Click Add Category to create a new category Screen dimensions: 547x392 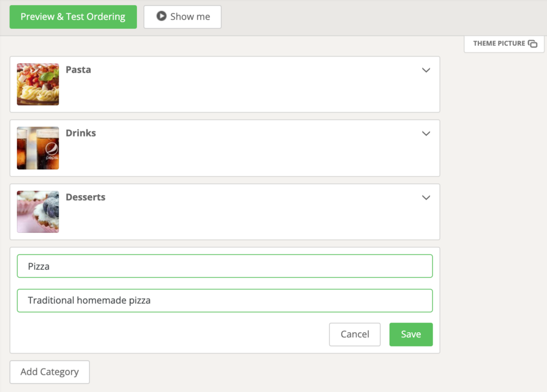point(49,372)
